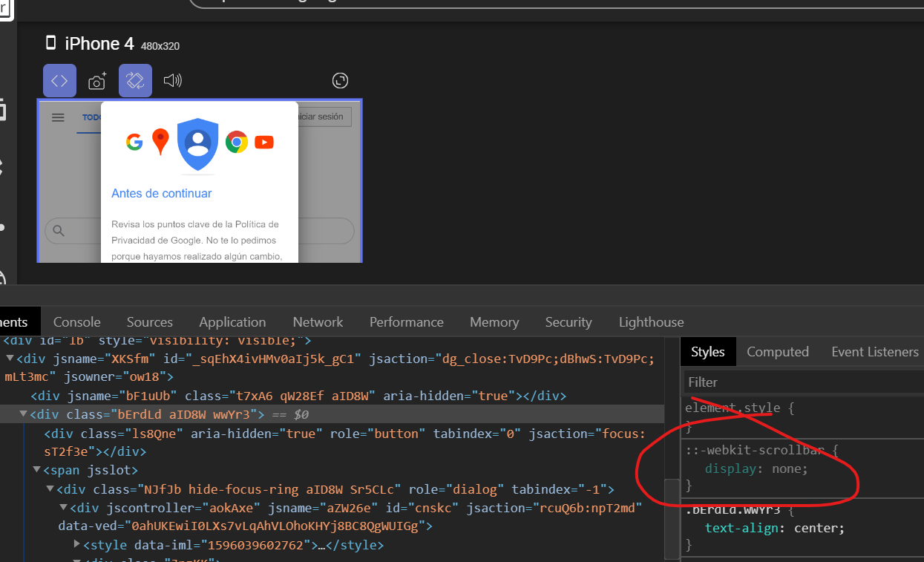Open the hamburger menu in the preview

pos(58,117)
